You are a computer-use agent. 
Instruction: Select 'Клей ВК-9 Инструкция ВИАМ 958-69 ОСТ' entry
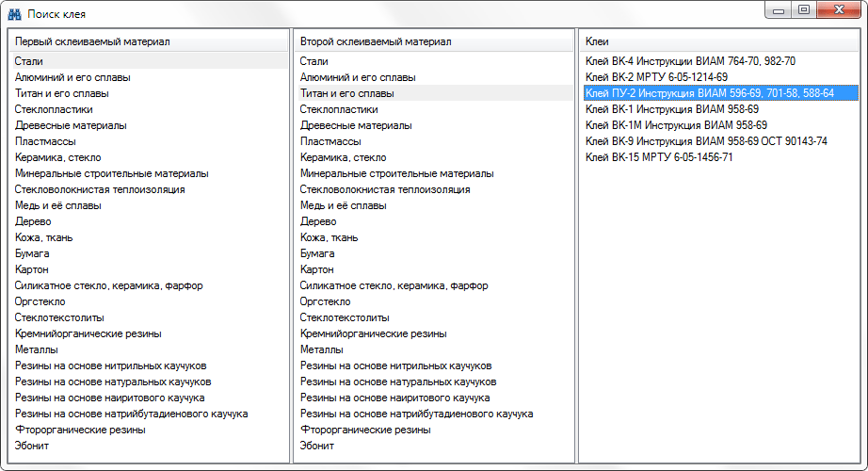(x=706, y=141)
